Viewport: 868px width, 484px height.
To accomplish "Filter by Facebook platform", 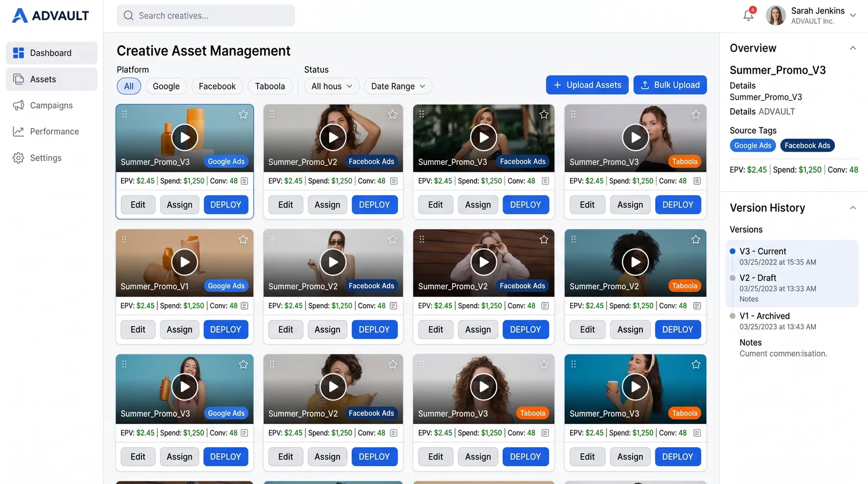I will [x=217, y=86].
